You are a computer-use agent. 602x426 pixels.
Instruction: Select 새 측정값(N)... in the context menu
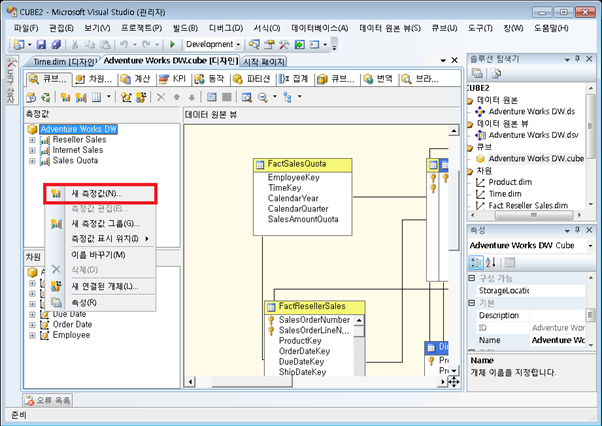(x=100, y=193)
